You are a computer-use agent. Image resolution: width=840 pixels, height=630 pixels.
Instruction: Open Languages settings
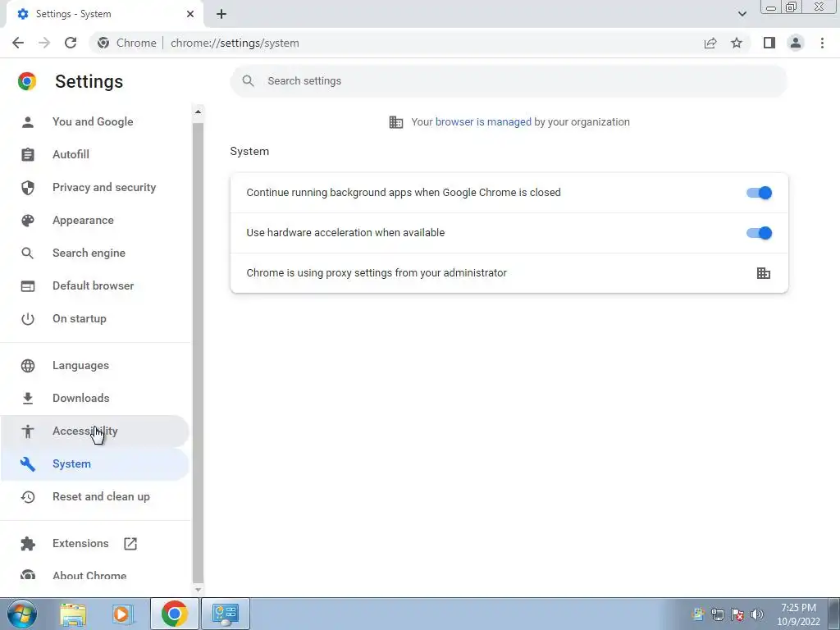(94, 365)
